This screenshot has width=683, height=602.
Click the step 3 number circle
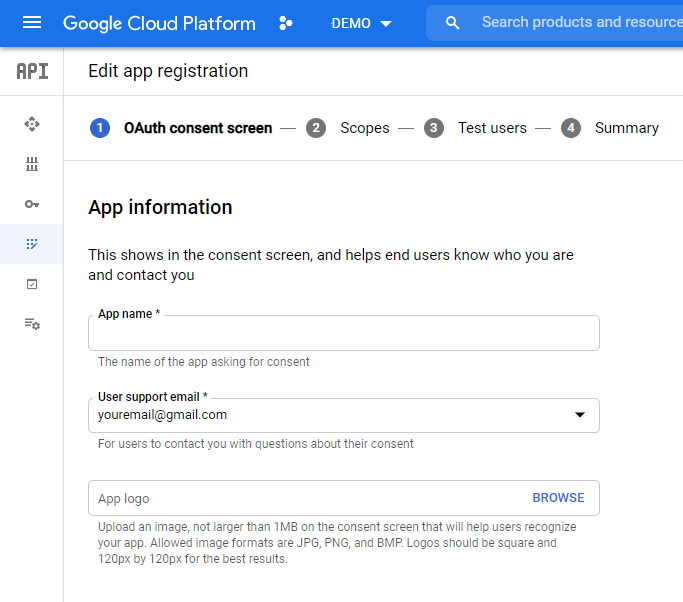(x=434, y=128)
